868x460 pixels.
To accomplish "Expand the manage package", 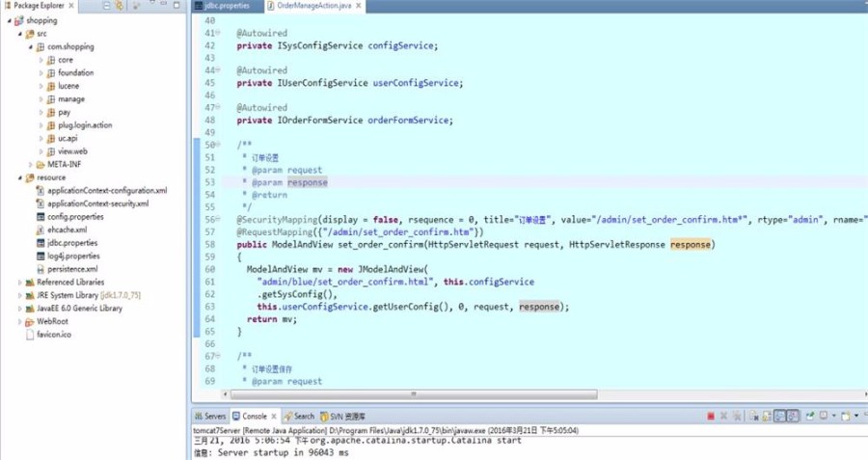I will pyautogui.click(x=41, y=99).
